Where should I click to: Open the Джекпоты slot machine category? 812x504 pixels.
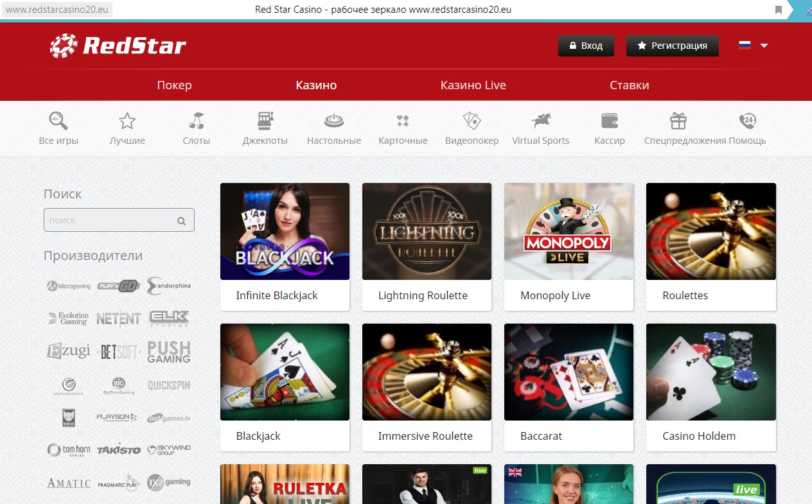click(x=265, y=121)
